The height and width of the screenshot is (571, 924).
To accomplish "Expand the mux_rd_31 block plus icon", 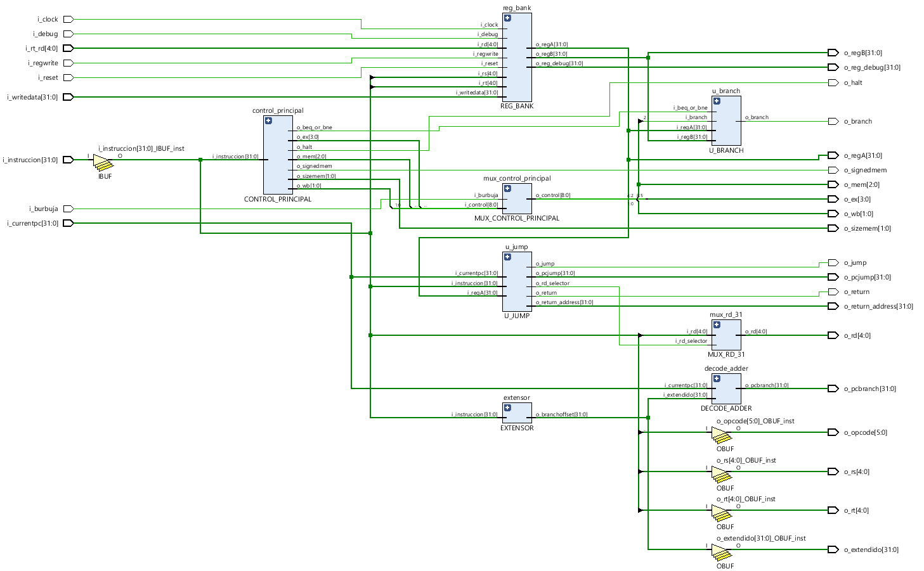I will [717, 324].
